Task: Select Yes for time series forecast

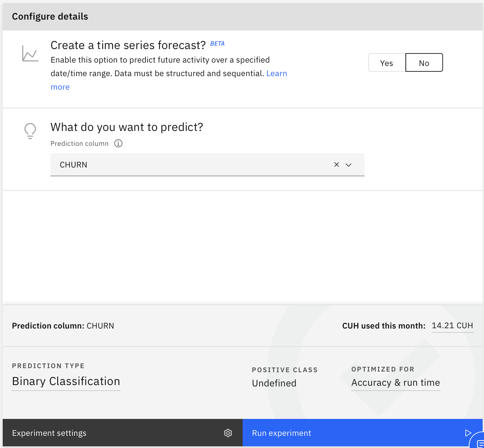Action: click(387, 63)
